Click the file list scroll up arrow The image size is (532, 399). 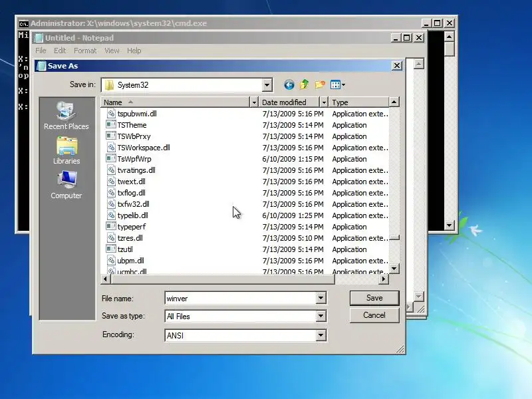[x=394, y=102]
